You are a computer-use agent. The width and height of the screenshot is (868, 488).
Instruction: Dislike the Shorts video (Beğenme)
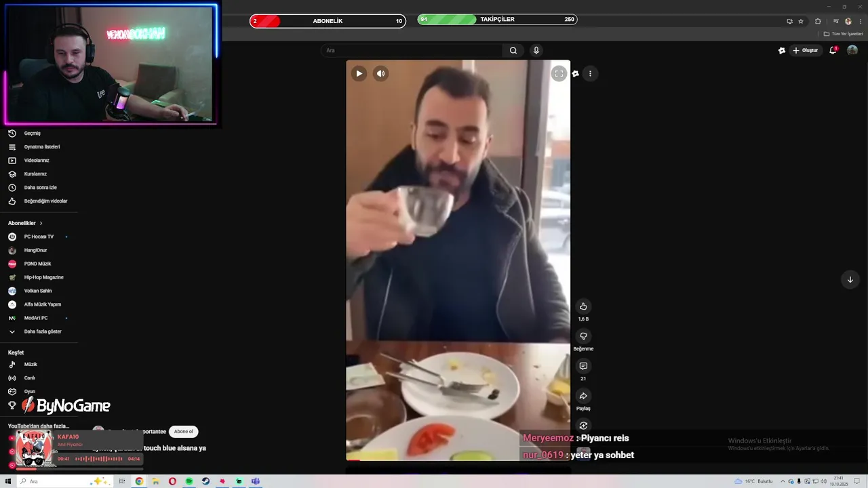coord(583,336)
